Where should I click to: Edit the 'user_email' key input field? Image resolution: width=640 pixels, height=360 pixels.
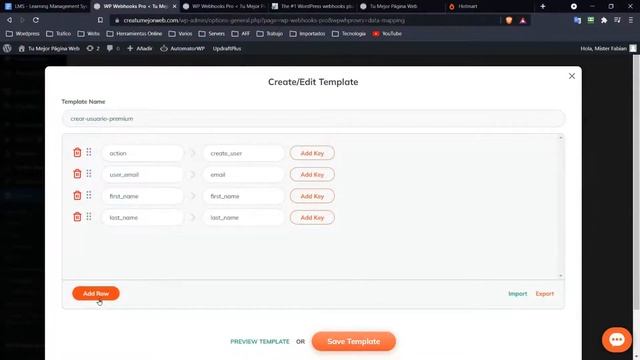tap(143, 174)
